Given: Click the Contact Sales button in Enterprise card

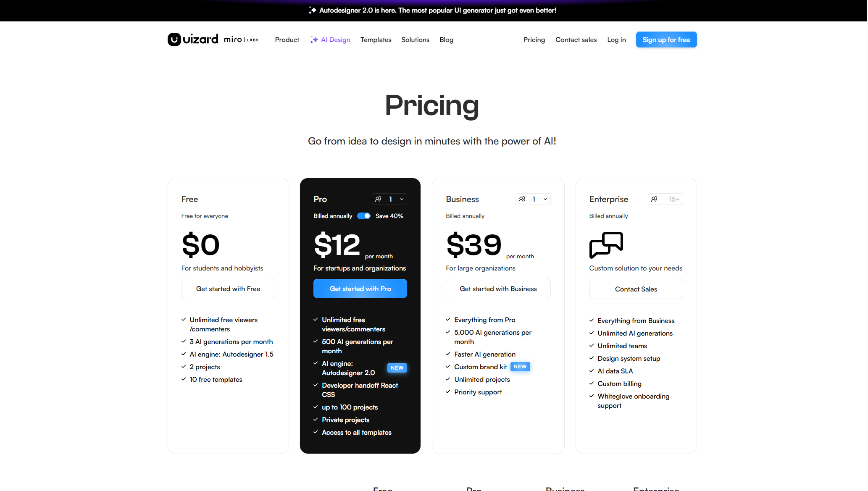Looking at the screenshot, I should coord(636,289).
